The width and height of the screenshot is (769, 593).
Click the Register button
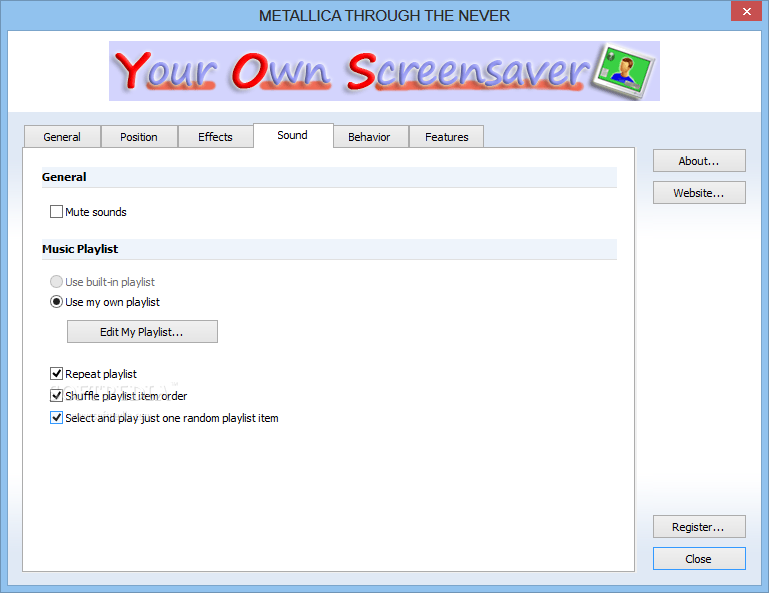point(699,527)
